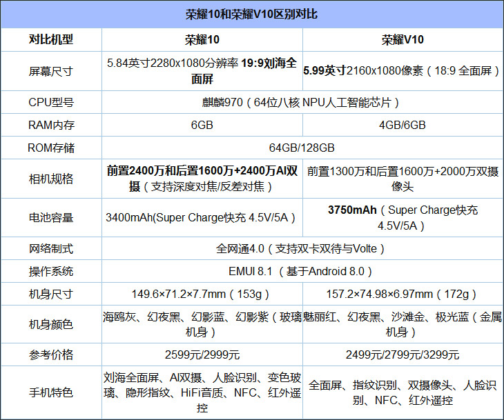This screenshot has width=504, height=420.
Task: Click the 2599元/2999元 price cell
Action: coord(202,354)
